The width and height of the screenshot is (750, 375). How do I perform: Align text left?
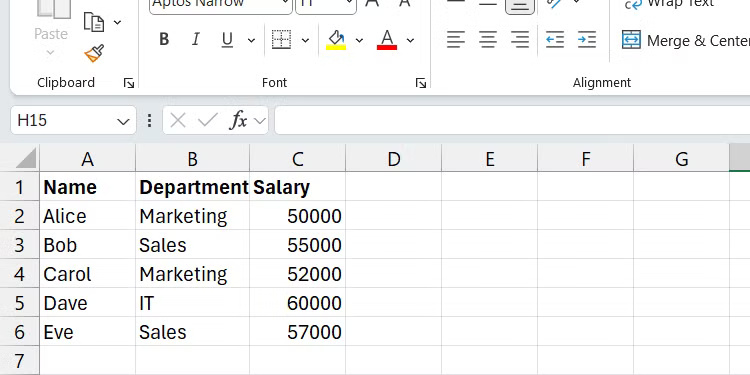(x=456, y=40)
